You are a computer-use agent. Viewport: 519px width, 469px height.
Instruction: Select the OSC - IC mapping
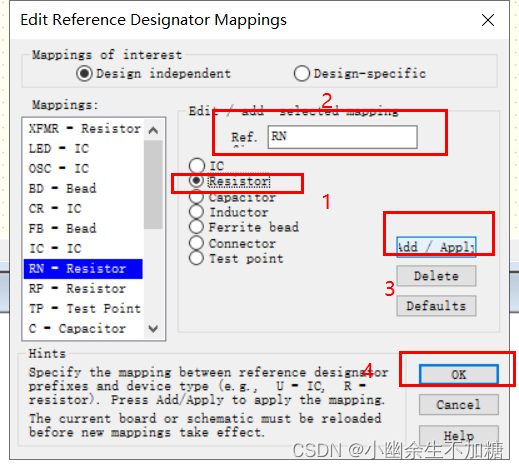[83, 168]
